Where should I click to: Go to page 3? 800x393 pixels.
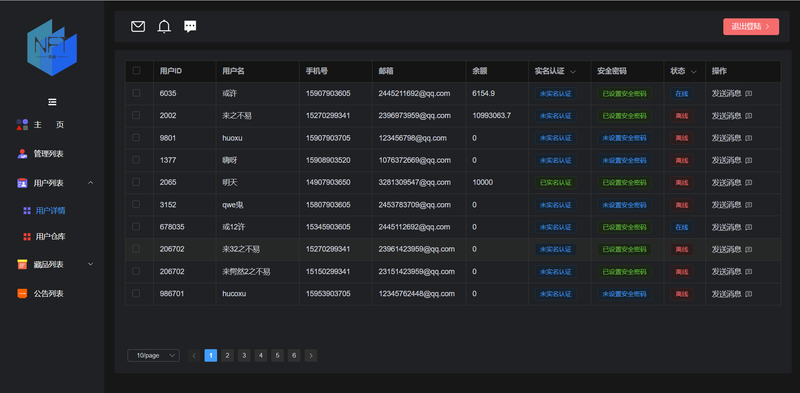244,355
